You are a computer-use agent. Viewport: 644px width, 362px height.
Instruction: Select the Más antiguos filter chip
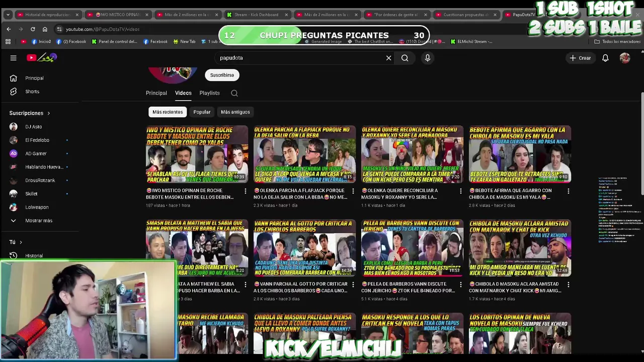click(x=235, y=112)
